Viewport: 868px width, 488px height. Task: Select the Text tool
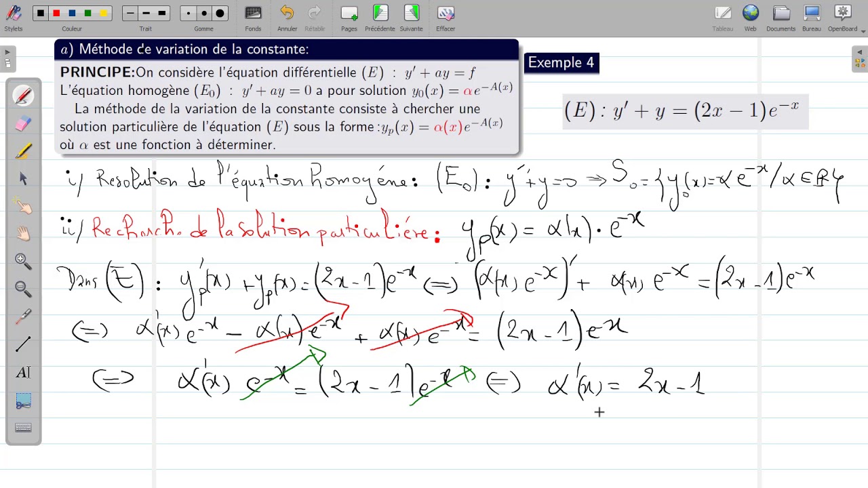tap(23, 372)
